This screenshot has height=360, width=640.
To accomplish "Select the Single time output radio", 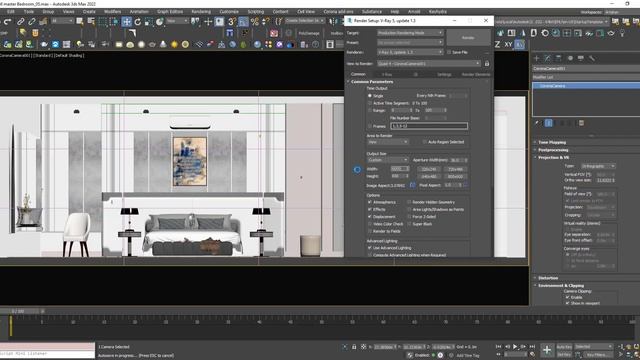I will point(370,96).
